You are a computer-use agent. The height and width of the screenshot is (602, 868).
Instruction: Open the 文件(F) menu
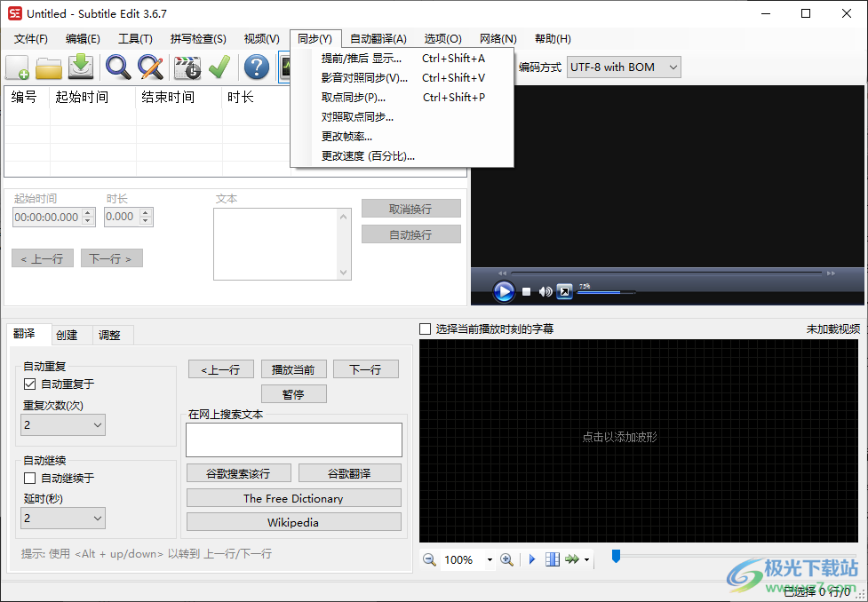click(31, 39)
